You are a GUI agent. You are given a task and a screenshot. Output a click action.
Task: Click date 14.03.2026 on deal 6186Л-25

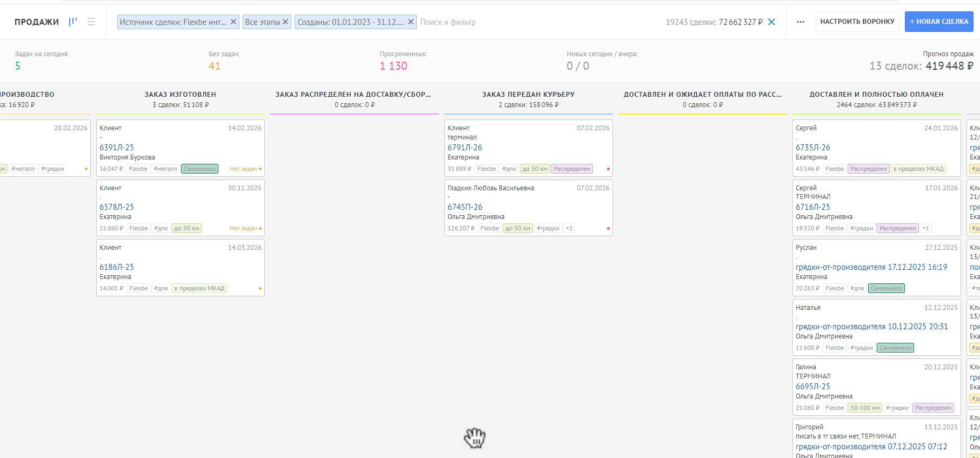[x=244, y=248]
